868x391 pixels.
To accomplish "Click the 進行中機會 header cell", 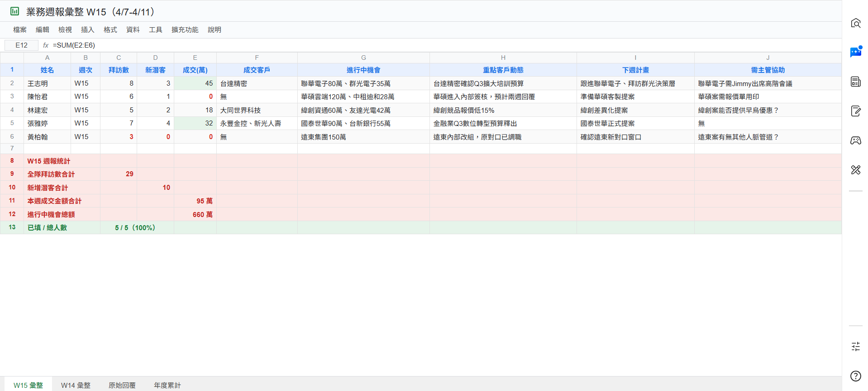I will [x=363, y=70].
